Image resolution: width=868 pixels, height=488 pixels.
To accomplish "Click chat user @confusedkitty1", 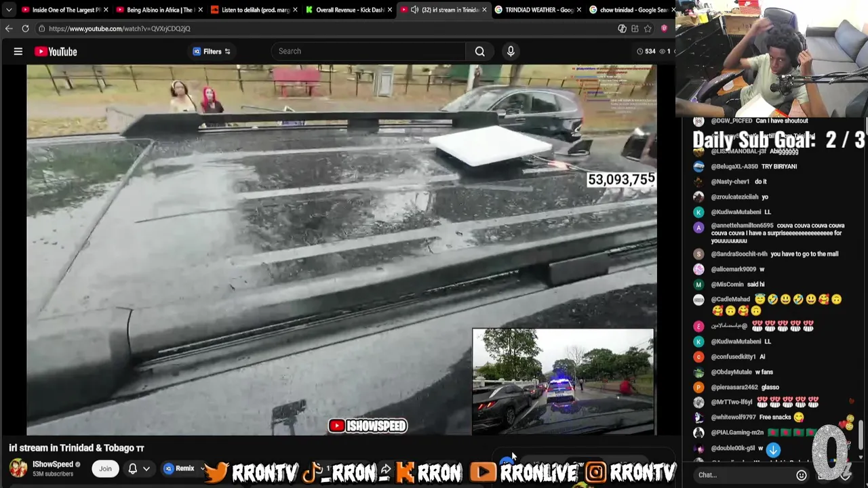I will pos(733,357).
